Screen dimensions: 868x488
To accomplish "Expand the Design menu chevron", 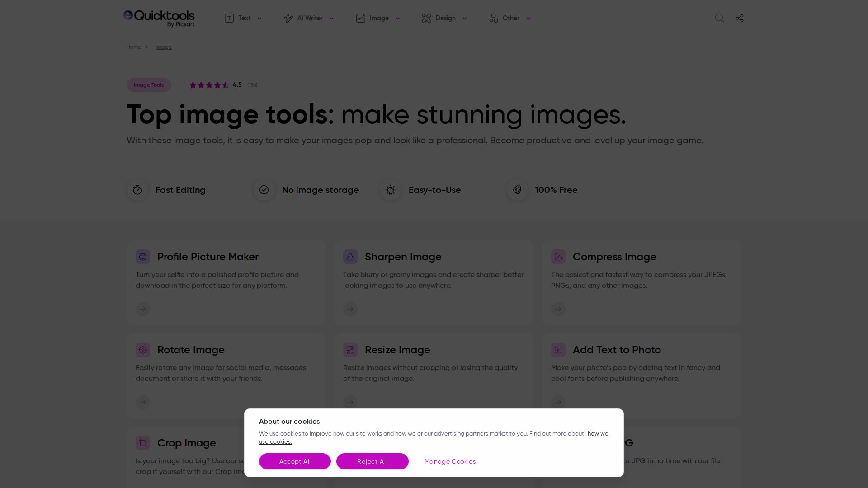I will [x=464, y=18].
